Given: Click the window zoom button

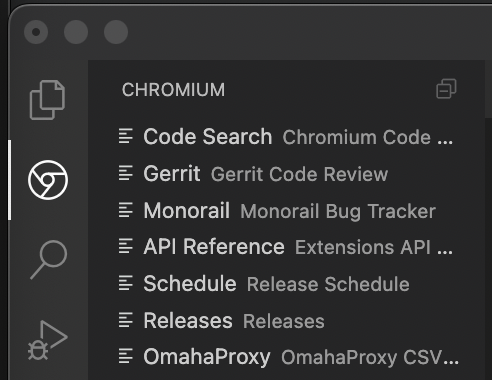Looking at the screenshot, I should (116, 32).
